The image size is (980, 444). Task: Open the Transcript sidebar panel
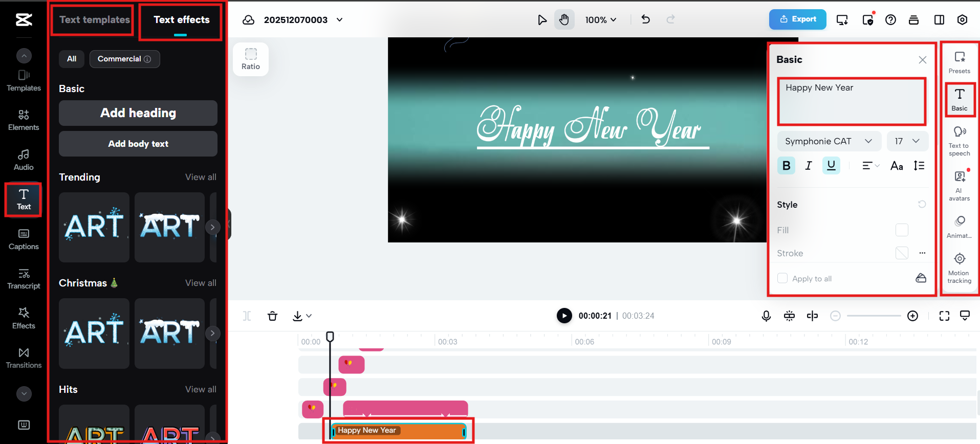pyautogui.click(x=24, y=279)
